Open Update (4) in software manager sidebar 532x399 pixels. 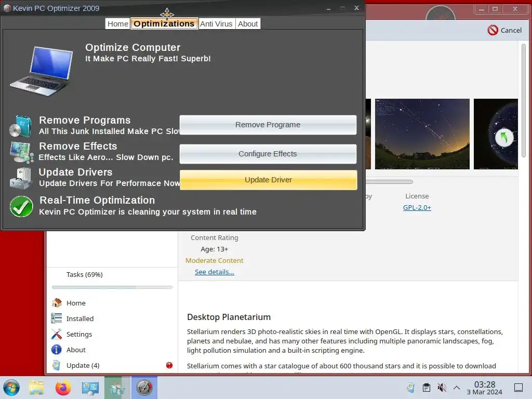pyautogui.click(x=83, y=365)
